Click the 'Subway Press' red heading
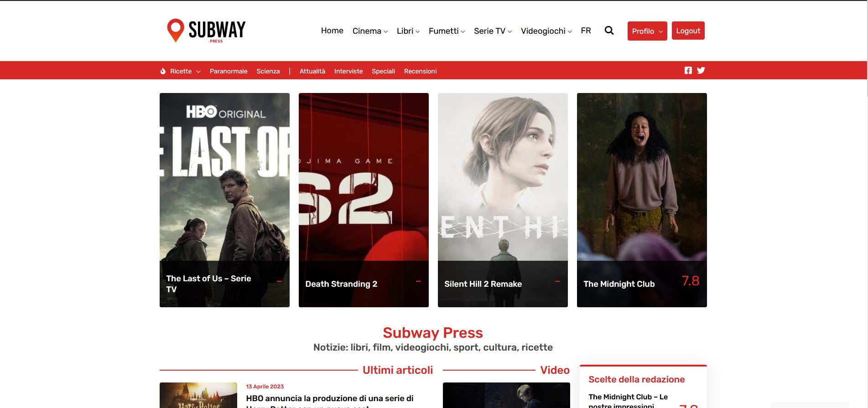This screenshot has height=408, width=868. click(433, 333)
